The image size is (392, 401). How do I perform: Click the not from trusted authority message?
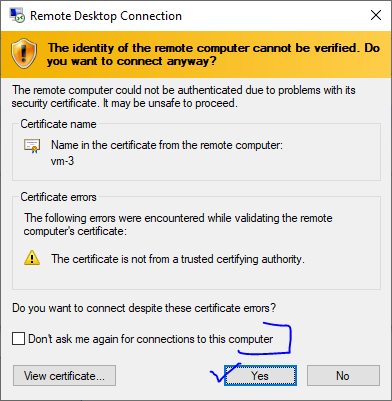click(x=178, y=259)
